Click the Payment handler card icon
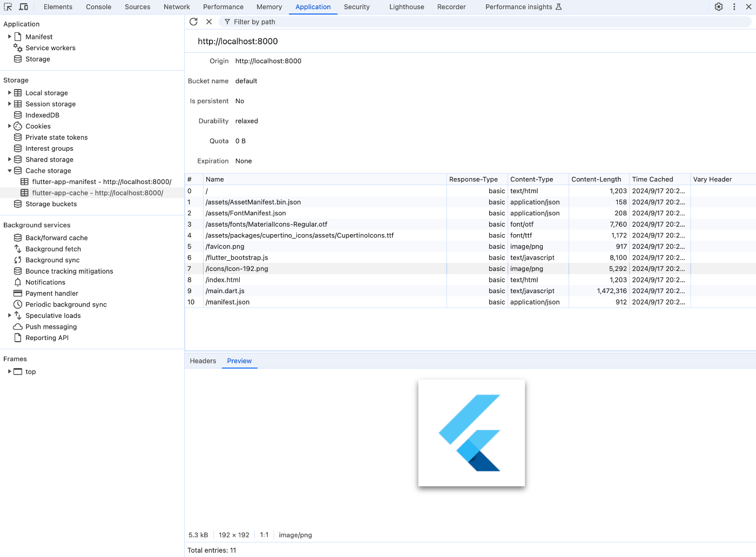The image size is (756, 557). coord(18,294)
